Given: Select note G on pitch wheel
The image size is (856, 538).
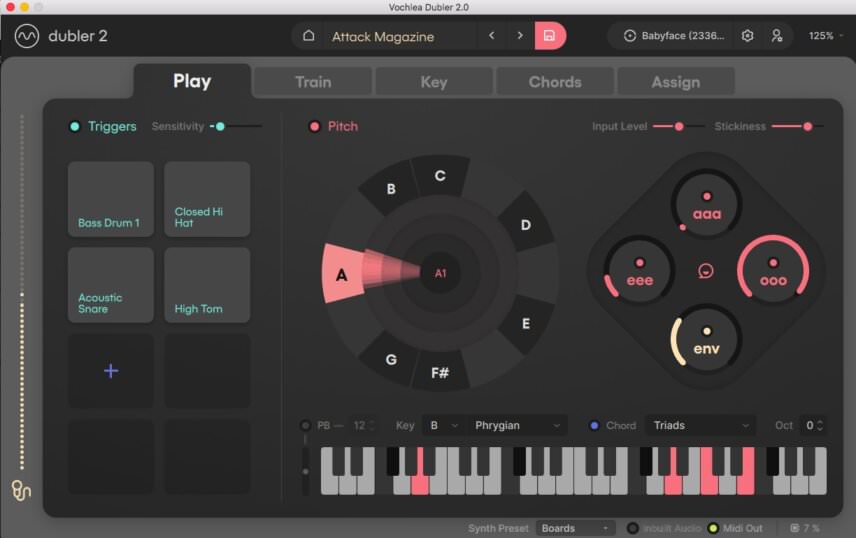Looking at the screenshot, I should 391,359.
